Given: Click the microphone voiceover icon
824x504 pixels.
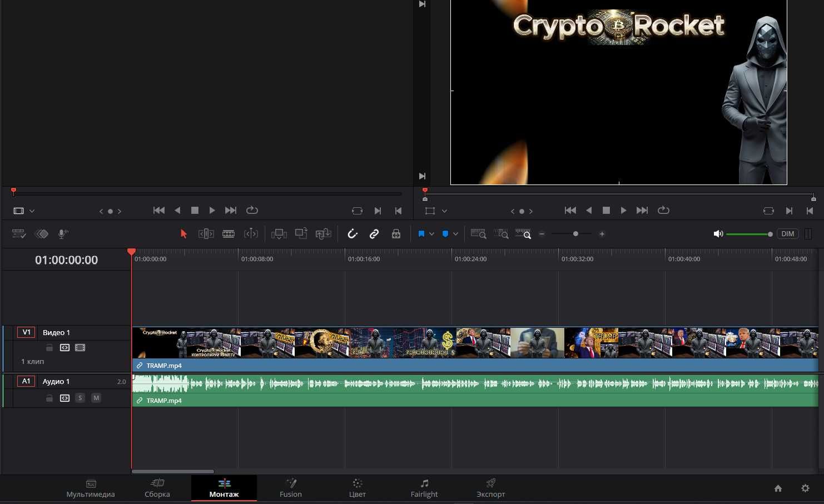Looking at the screenshot, I should (63, 234).
